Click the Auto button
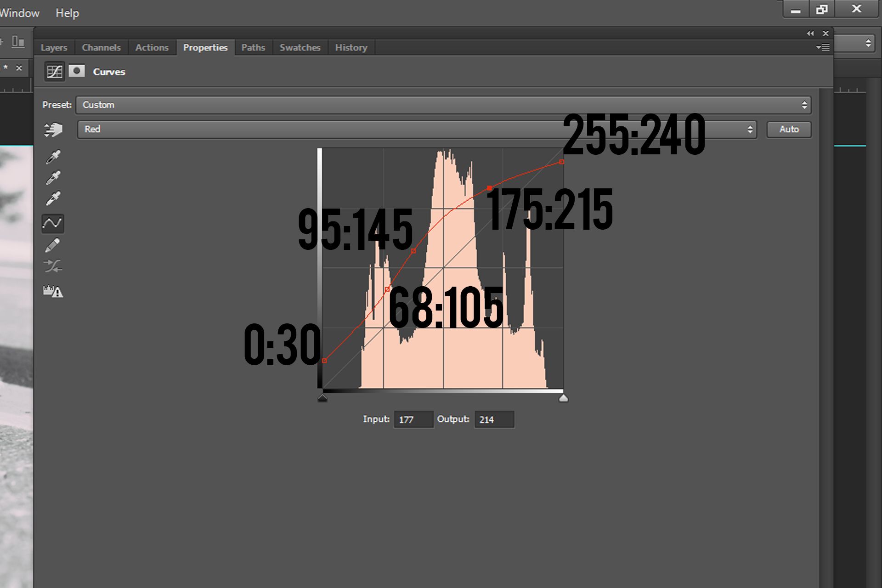 point(788,129)
